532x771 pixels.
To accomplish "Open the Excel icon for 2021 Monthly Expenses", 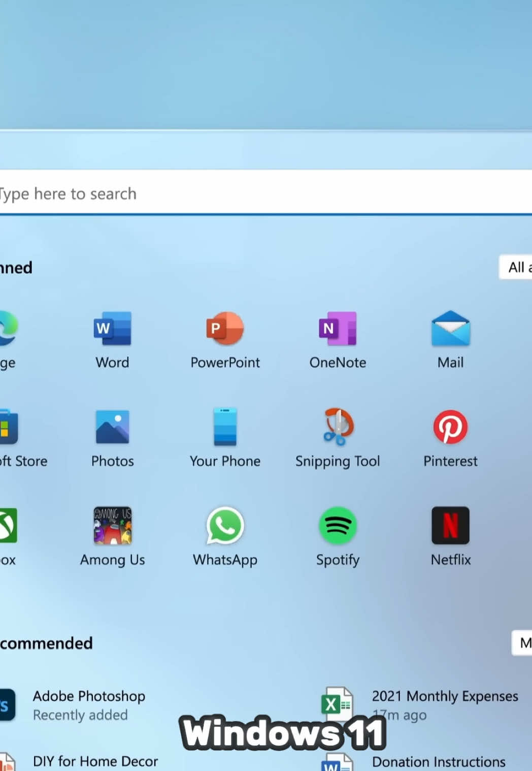I will coord(337,704).
